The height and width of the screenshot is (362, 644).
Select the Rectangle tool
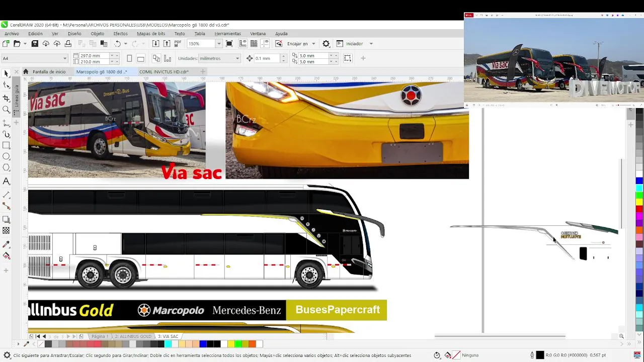click(6, 146)
